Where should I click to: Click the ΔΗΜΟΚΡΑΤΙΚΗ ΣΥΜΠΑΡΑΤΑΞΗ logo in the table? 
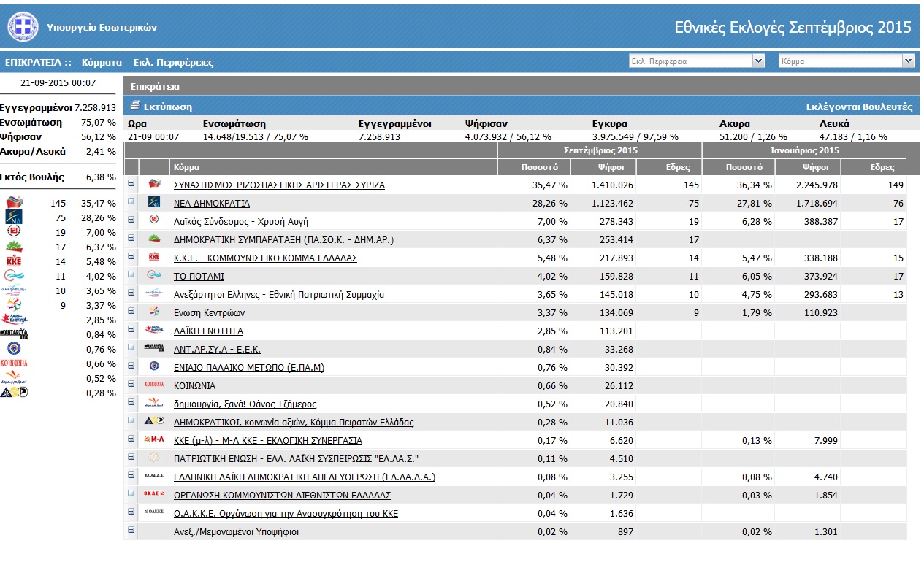[x=154, y=238]
